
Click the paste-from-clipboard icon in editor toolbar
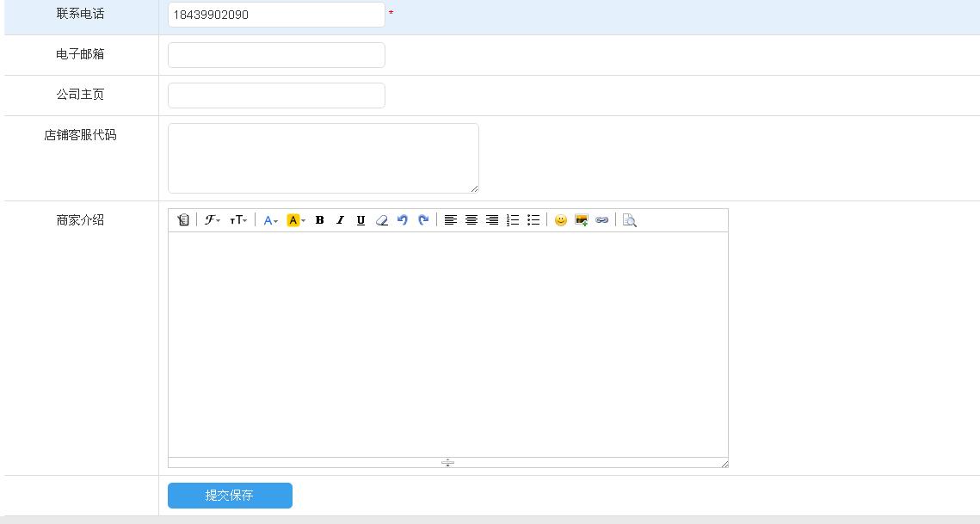click(183, 220)
